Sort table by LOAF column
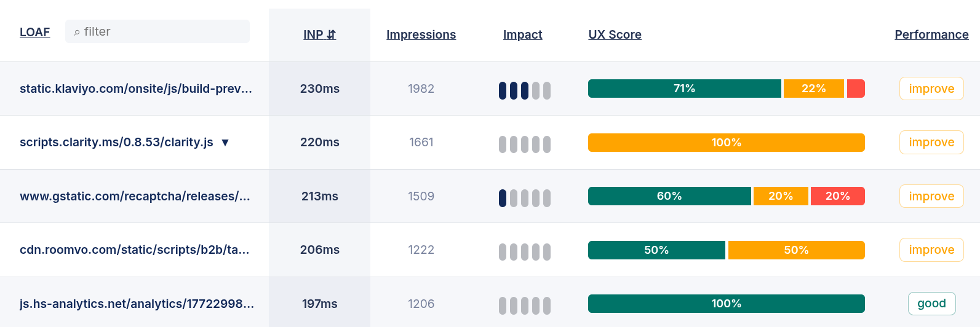Image resolution: width=980 pixels, height=327 pixels. 34,32
